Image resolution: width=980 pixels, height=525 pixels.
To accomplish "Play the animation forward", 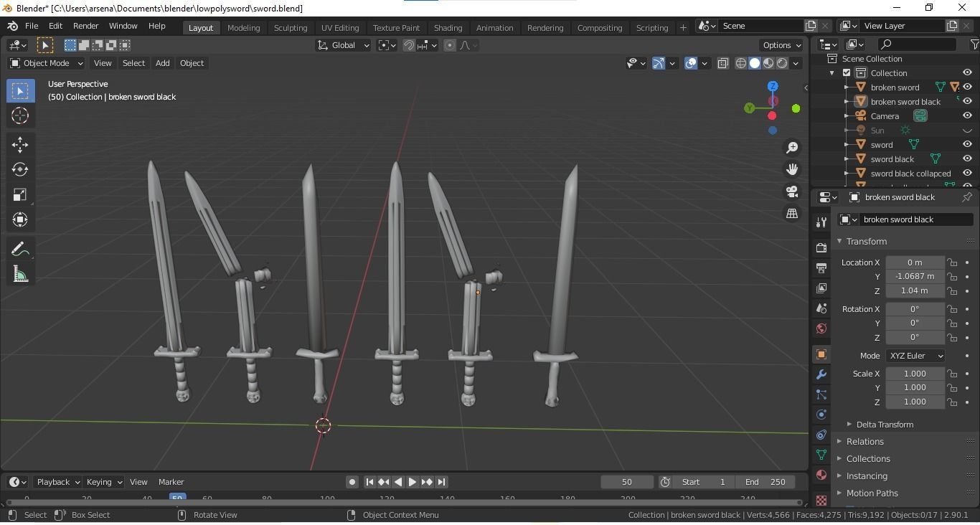I will [x=413, y=482].
